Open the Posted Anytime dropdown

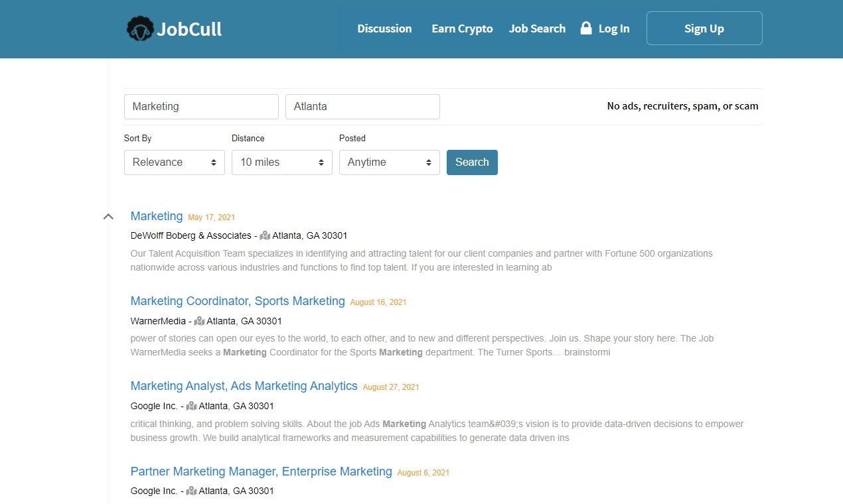click(389, 162)
